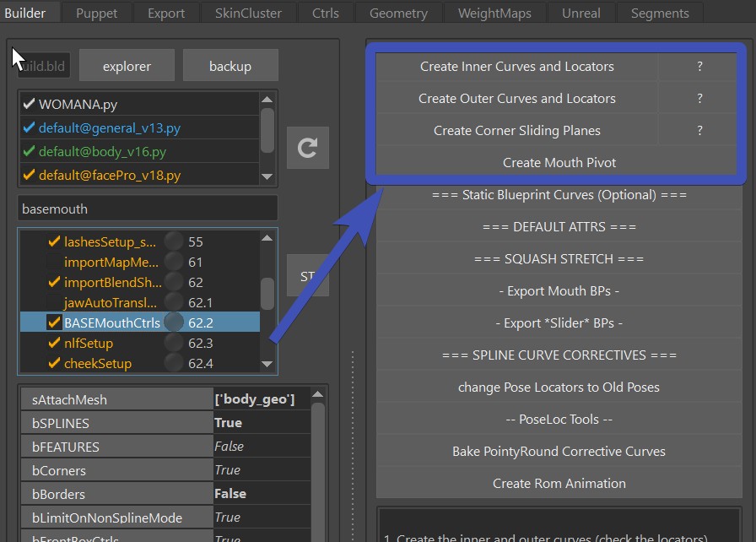Click the PoseLoc Tools button

tap(559, 419)
